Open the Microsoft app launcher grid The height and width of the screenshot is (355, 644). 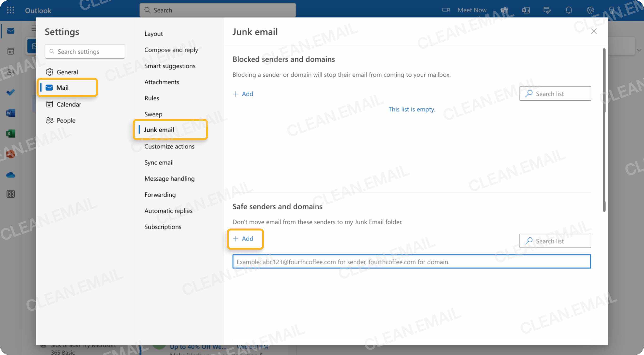click(x=10, y=10)
